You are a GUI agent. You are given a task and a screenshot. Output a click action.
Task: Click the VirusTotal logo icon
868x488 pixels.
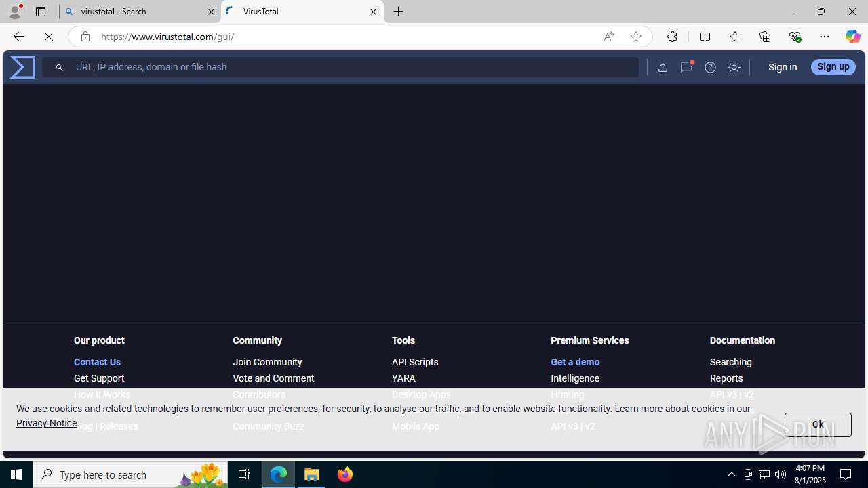(22, 67)
